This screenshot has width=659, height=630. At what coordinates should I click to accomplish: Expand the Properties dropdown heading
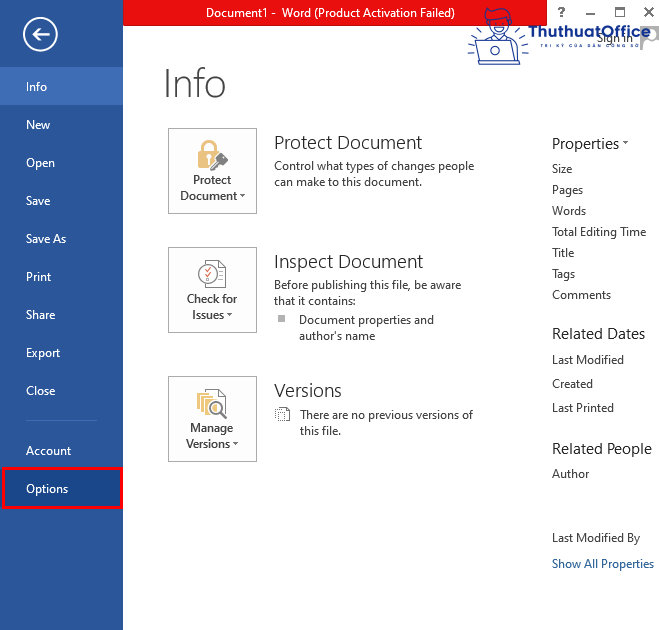pyautogui.click(x=590, y=144)
